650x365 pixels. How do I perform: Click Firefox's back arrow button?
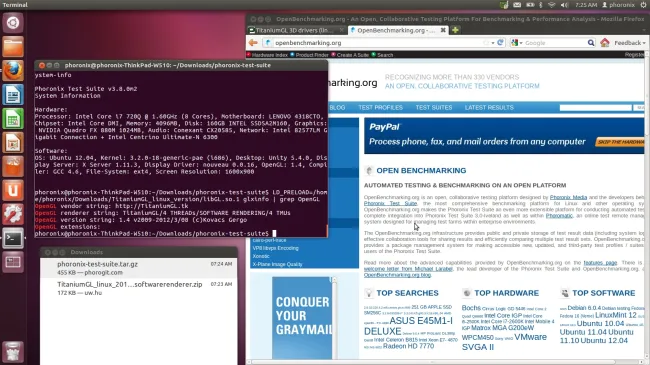[253, 43]
